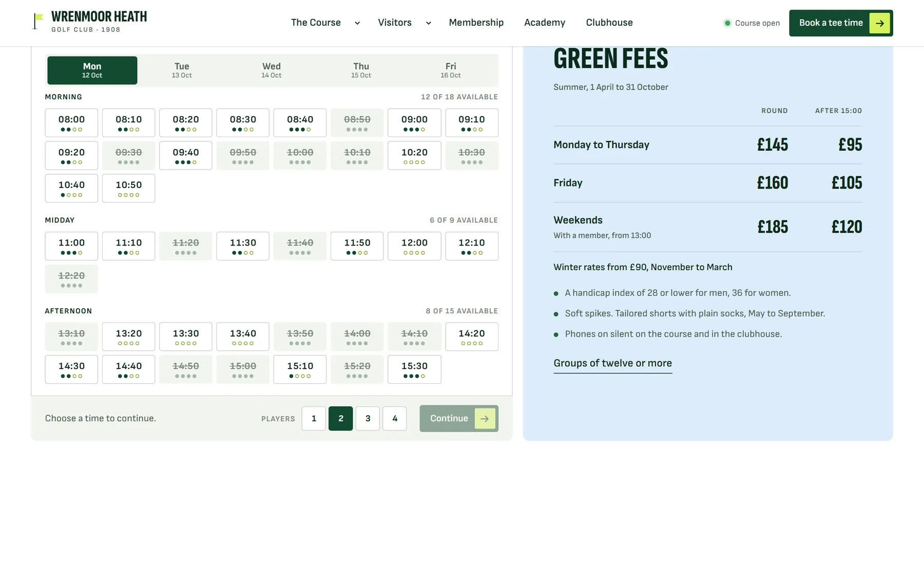The width and height of the screenshot is (924, 578).
Task: Click the arrow icon on Continue button
Action: click(485, 419)
